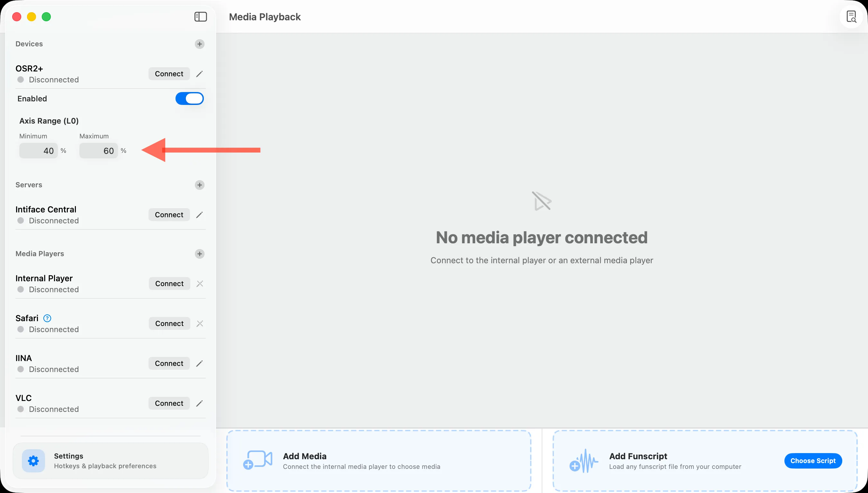
Task: Remove the Safari media player entry
Action: (x=200, y=324)
